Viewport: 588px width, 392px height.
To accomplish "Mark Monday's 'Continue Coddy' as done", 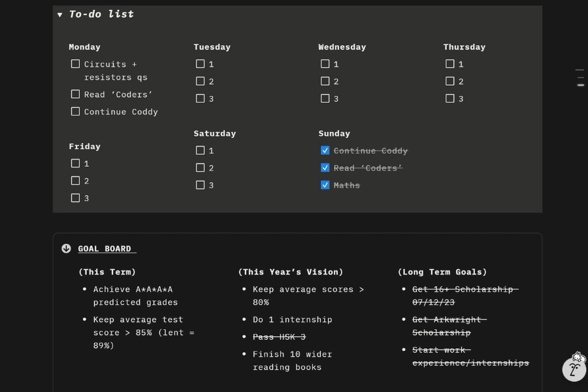I will pos(75,112).
